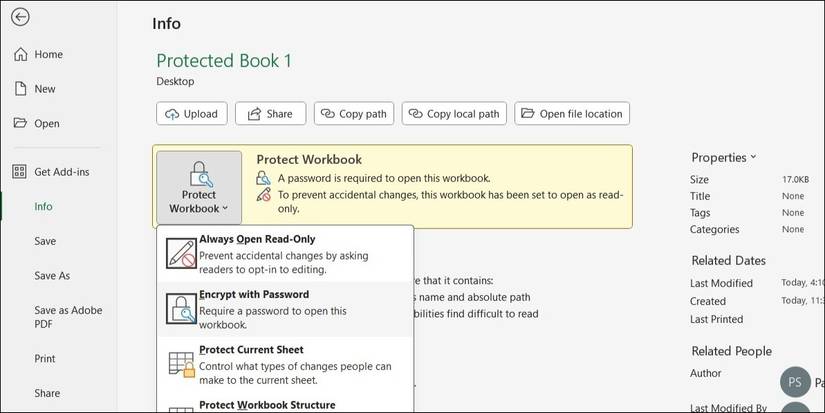Click the read-only pencil icon in Protect Workbook banner
Screen dimensions: 825x413
[x=263, y=194]
